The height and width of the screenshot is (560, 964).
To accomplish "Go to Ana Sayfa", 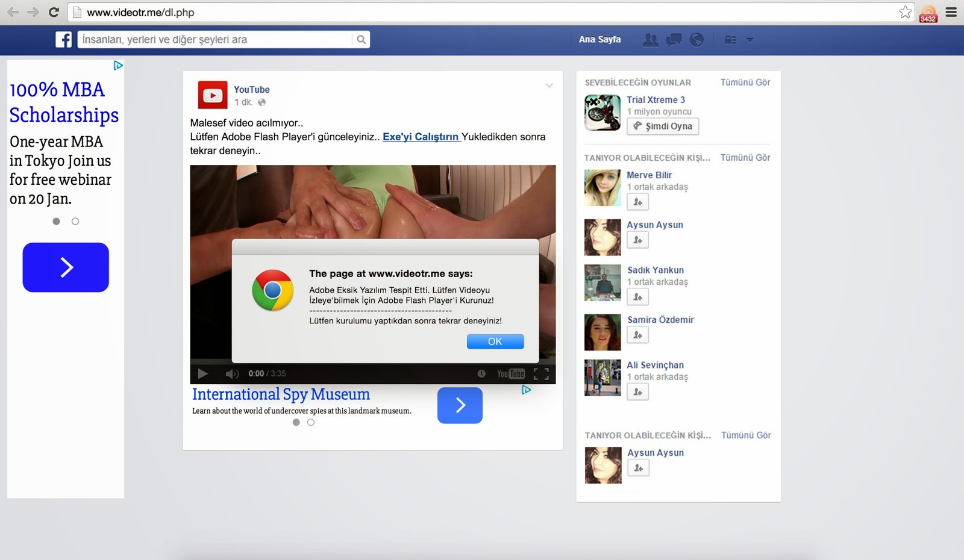I will coord(600,40).
